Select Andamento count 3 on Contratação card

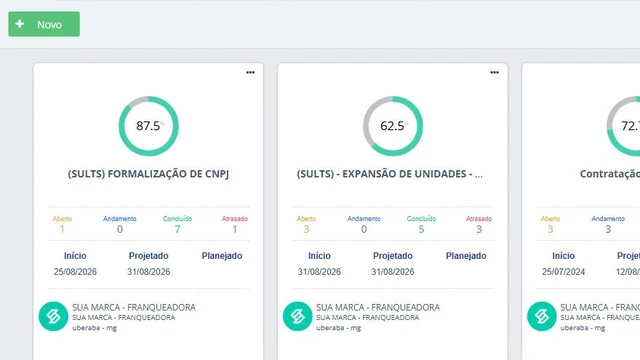(x=608, y=229)
